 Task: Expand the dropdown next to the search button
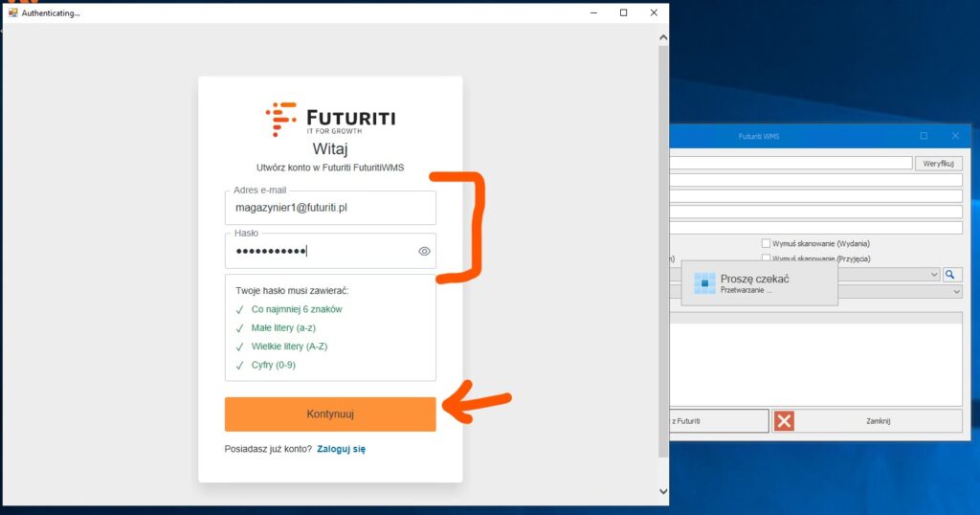934,274
